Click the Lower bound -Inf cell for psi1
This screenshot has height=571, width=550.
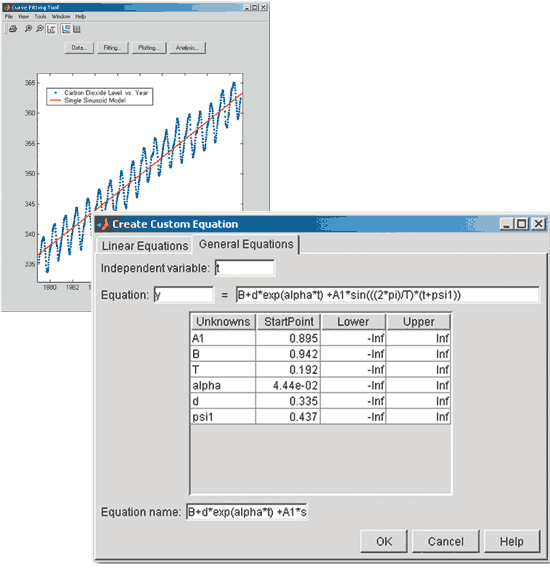coord(353,417)
